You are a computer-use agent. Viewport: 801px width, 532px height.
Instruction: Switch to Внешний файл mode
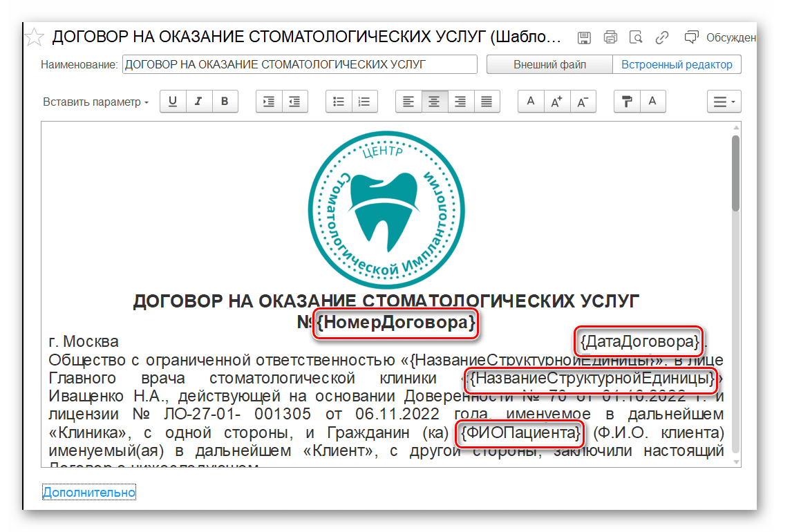coord(549,64)
